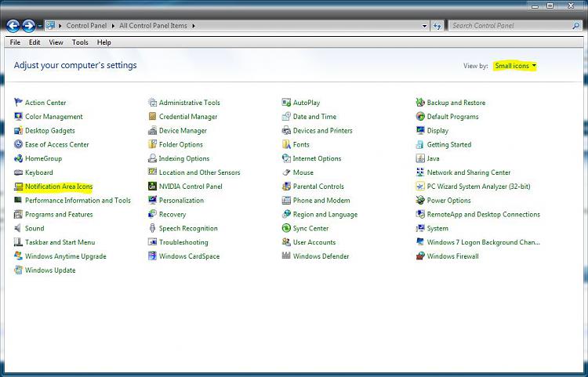Click the Notification Area Icons icon
The image size is (588, 377).
click(x=18, y=186)
